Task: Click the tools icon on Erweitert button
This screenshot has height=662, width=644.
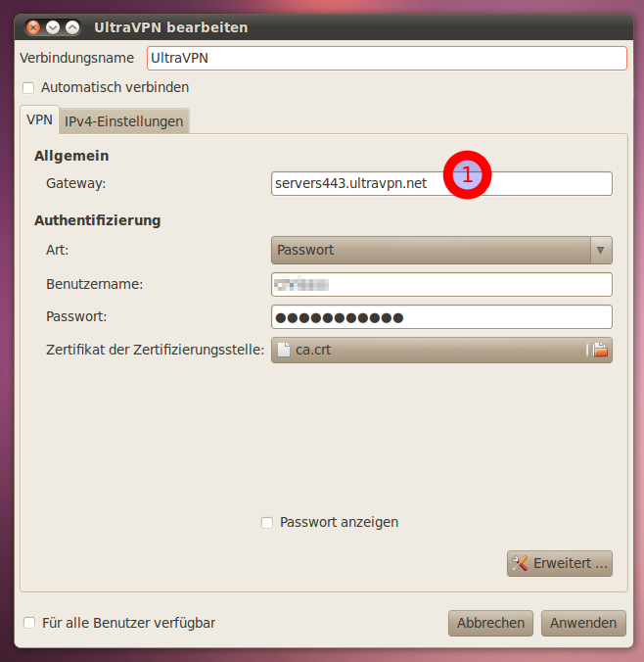Action: [x=520, y=563]
